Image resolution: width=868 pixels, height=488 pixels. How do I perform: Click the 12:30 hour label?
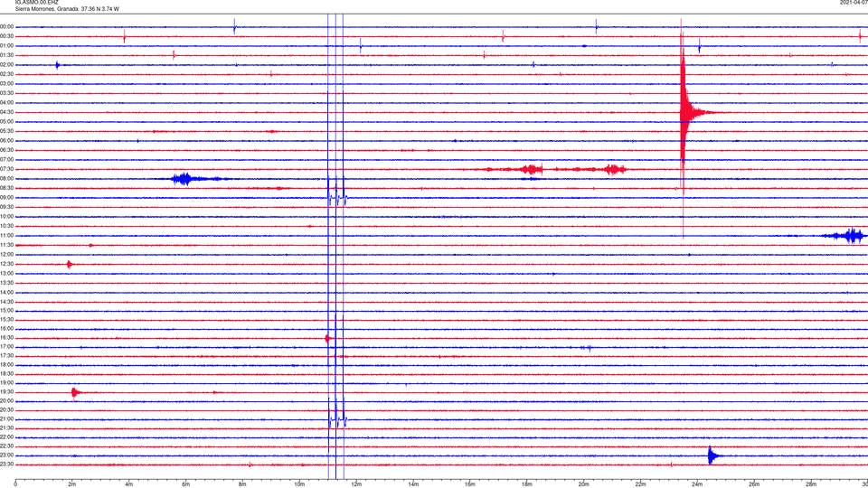click(7, 264)
